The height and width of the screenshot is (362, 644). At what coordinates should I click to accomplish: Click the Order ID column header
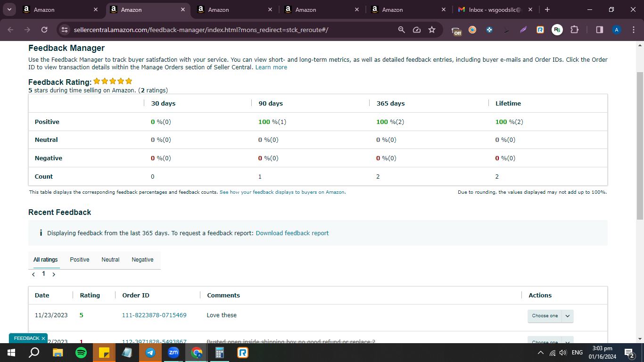(x=136, y=296)
